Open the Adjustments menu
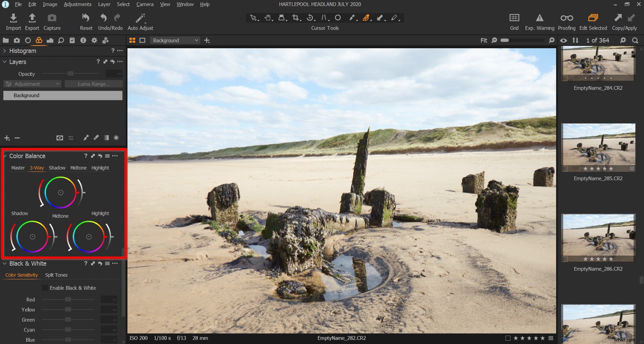644x344 pixels. pos(78,4)
